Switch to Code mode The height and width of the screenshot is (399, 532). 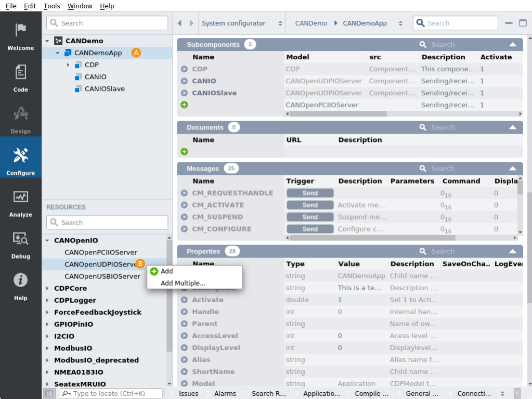click(x=21, y=78)
